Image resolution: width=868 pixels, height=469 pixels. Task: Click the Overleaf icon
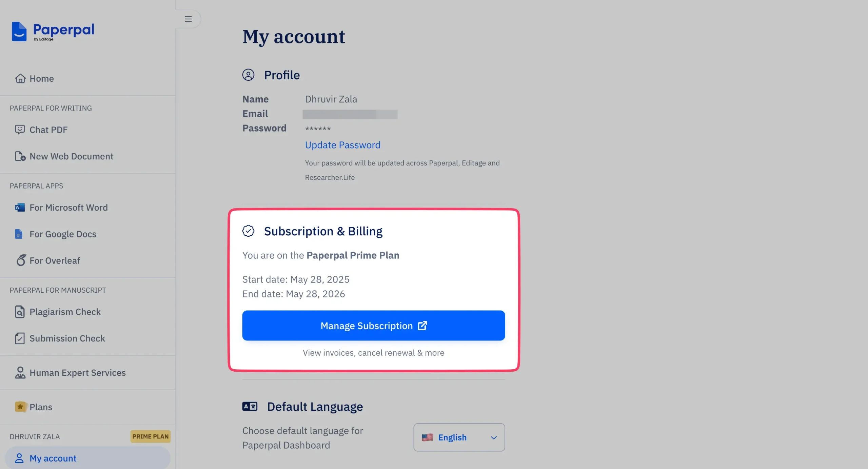tap(21, 260)
